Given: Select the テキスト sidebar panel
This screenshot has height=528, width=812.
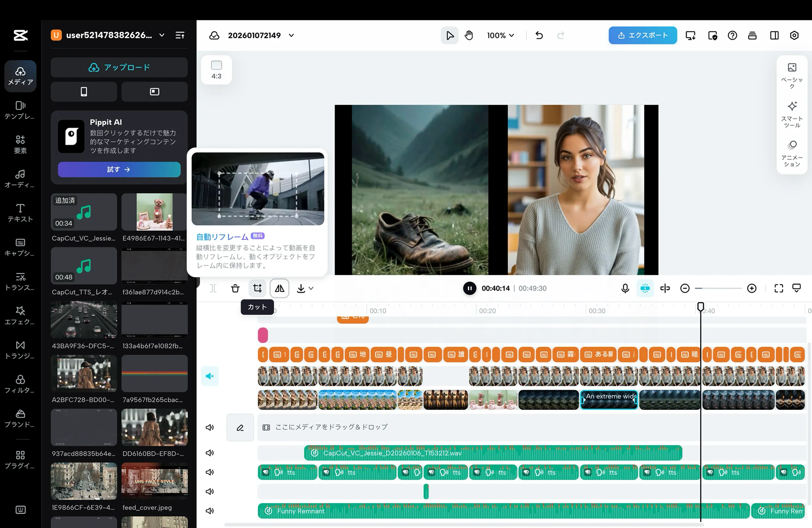Looking at the screenshot, I should pyautogui.click(x=20, y=213).
